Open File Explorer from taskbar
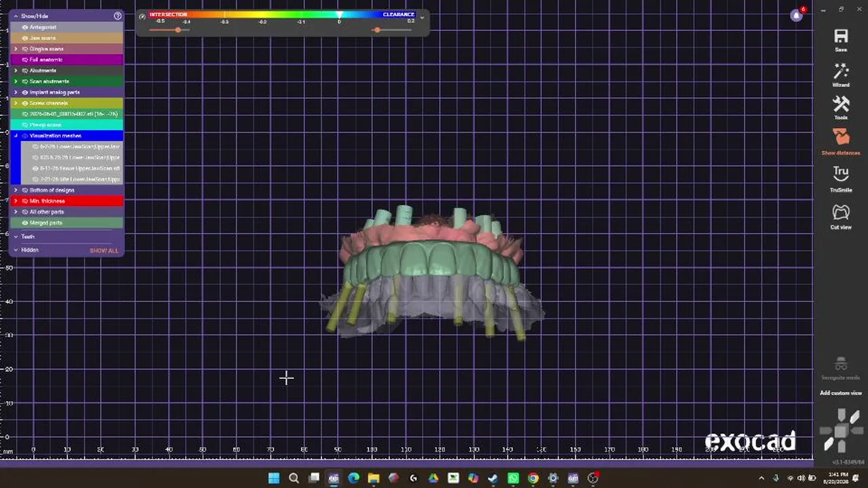This screenshot has width=868, height=488. 374,479
